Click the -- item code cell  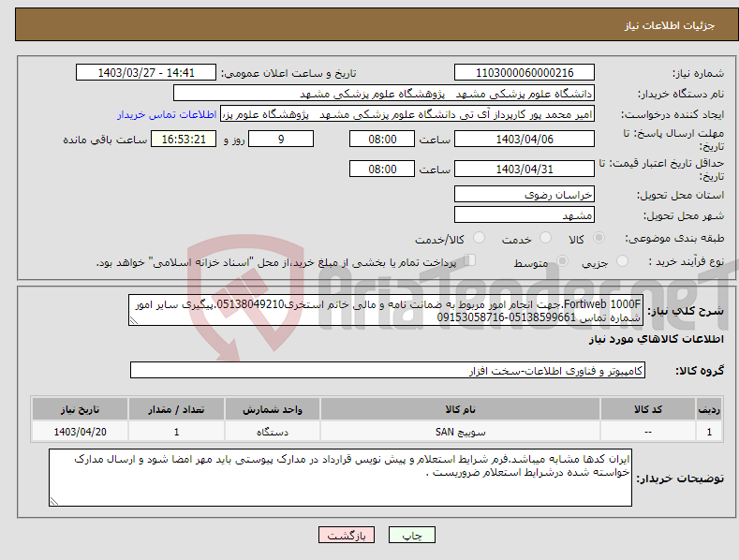(x=648, y=432)
